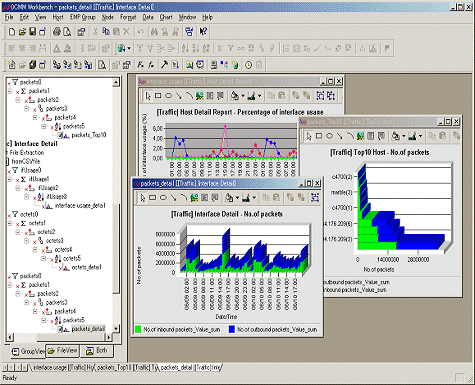This screenshot has width=475, height=385.
Task: Click the context Help pointer icon
Action: (203, 32)
